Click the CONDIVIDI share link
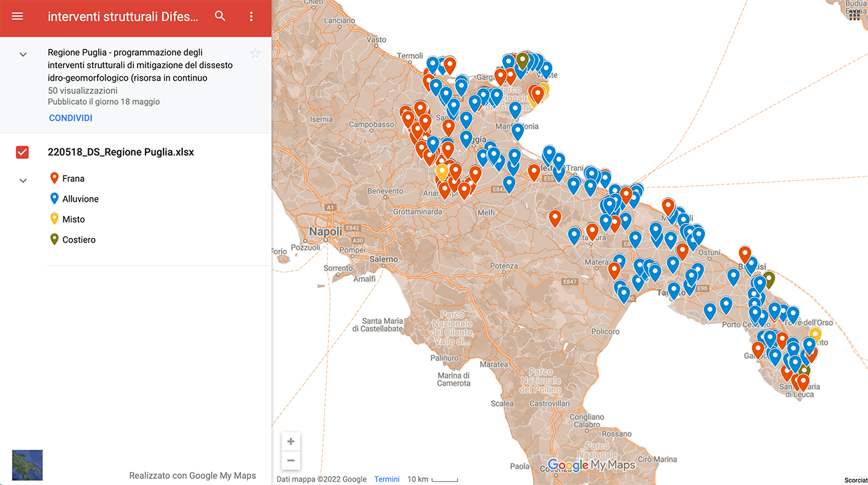The image size is (868, 485). coord(71,118)
